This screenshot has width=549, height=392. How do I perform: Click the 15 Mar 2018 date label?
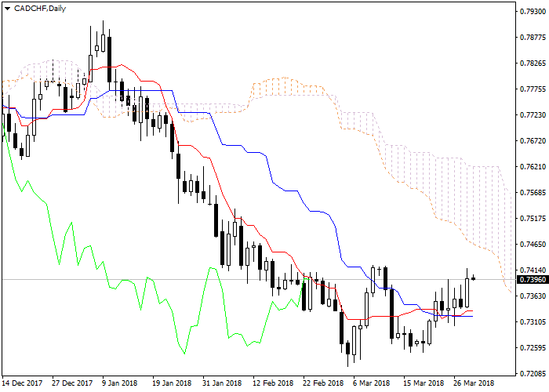424,383
